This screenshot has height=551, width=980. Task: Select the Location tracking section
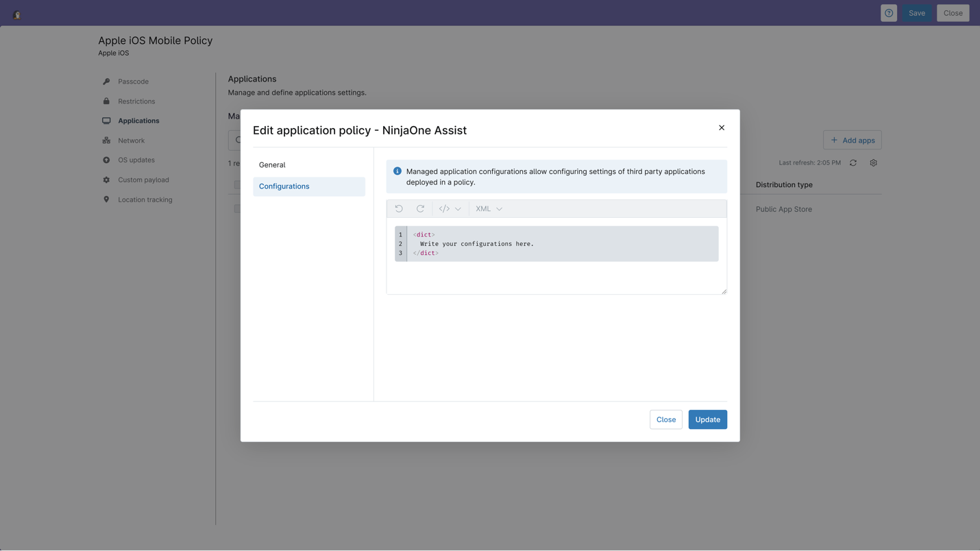click(x=145, y=199)
